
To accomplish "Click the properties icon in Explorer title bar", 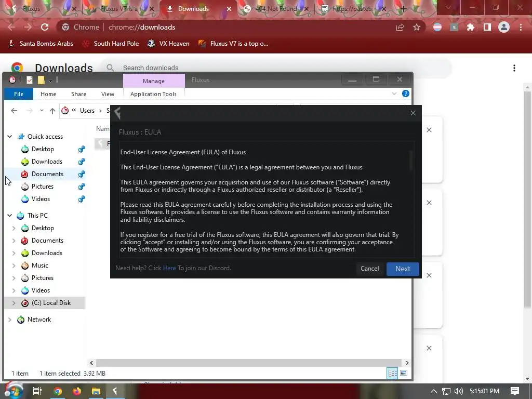I will click(x=30, y=80).
